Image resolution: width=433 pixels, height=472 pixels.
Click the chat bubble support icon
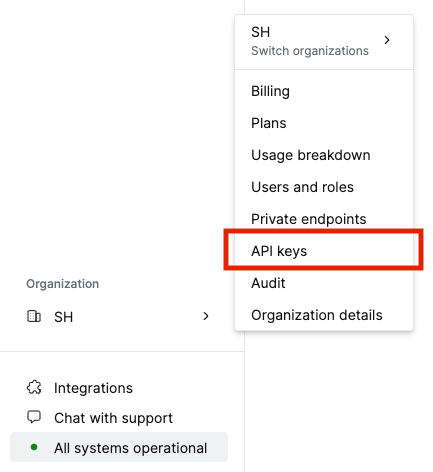[x=34, y=417]
